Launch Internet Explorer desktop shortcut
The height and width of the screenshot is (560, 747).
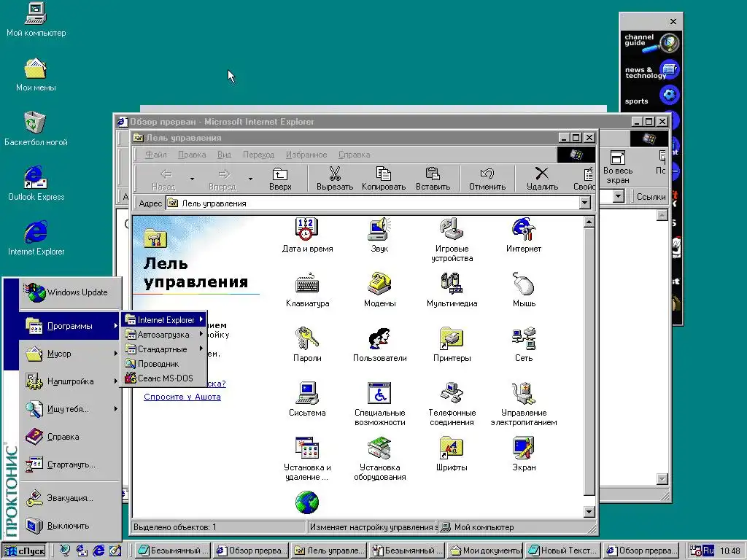36,238
